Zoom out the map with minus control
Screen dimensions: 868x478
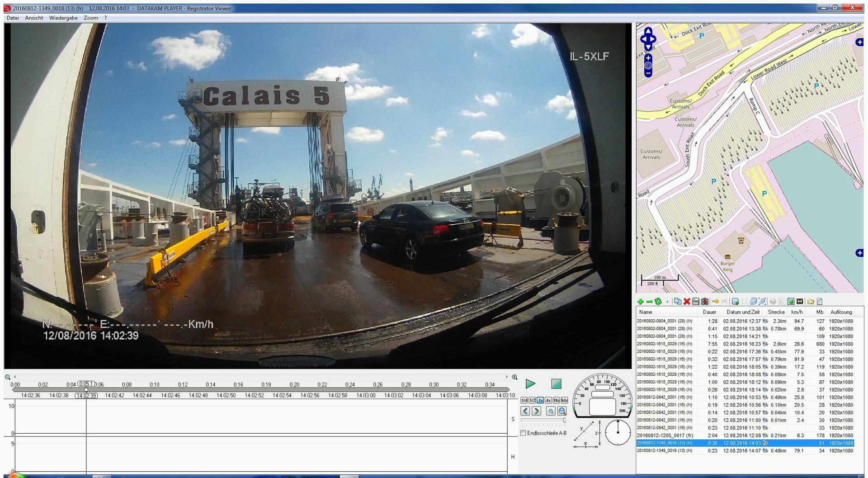pyautogui.click(x=648, y=73)
